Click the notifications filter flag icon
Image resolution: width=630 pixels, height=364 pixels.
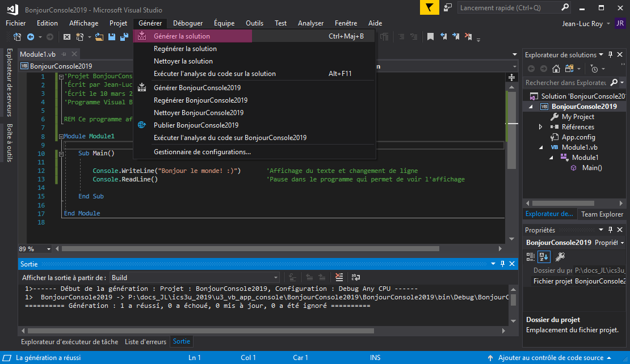click(x=430, y=7)
